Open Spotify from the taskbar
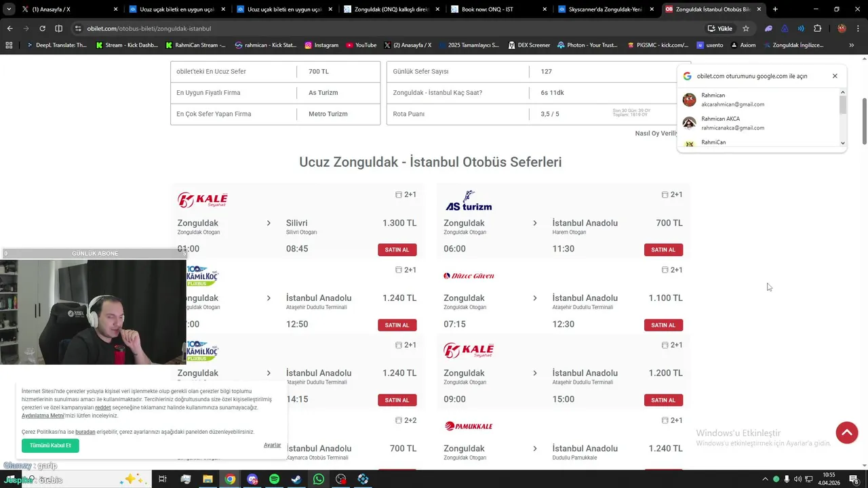Image resolution: width=868 pixels, height=488 pixels. tap(274, 479)
